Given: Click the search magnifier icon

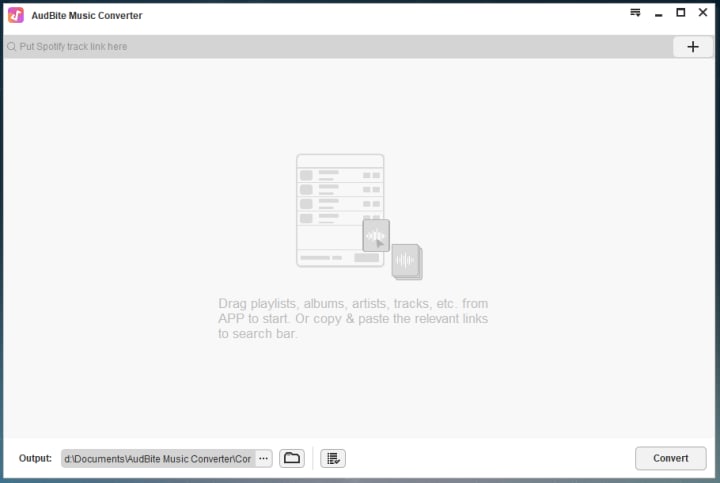Looking at the screenshot, I should [11, 47].
